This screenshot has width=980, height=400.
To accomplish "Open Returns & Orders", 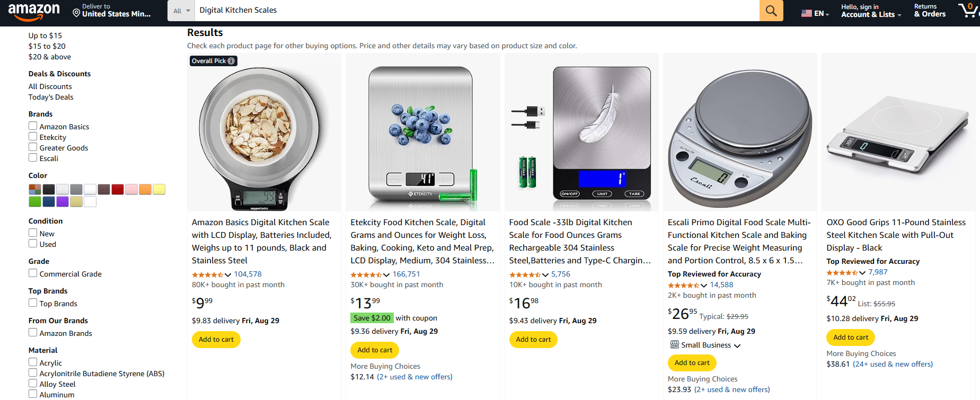I will (929, 10).
